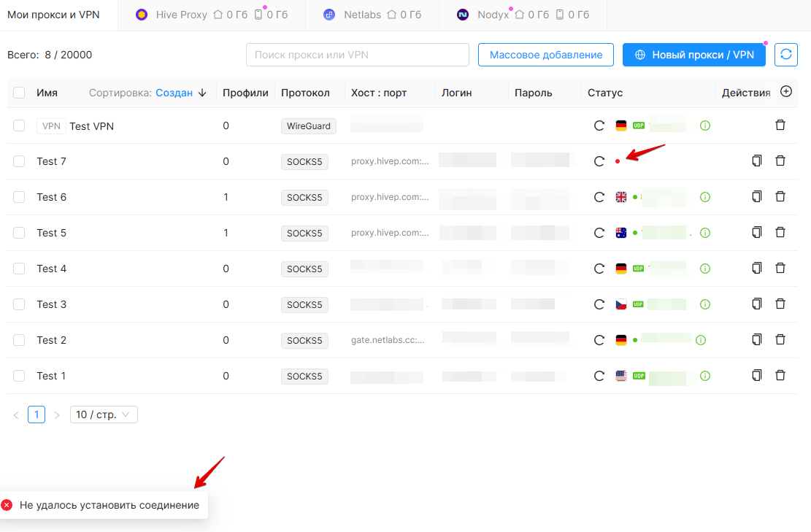Copy the Test 1 proxy
Image resolution: width=811 pixels, height=532 pixels.
[757, 375]
